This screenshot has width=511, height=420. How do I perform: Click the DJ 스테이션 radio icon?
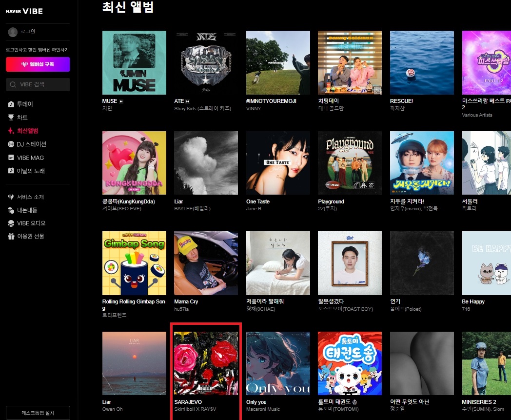[x=11, y=144]
